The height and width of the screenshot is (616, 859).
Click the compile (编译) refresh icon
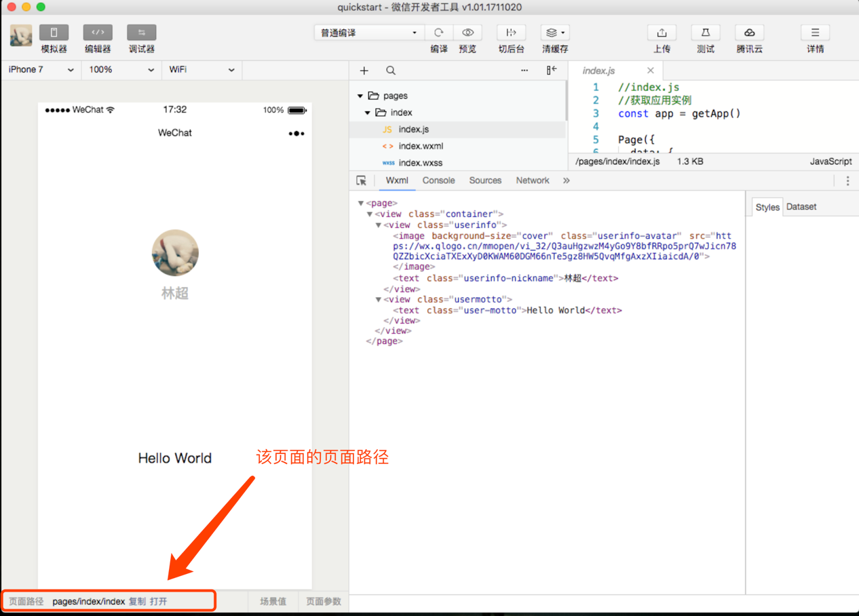pyautogui.click(x=439, y=33)
